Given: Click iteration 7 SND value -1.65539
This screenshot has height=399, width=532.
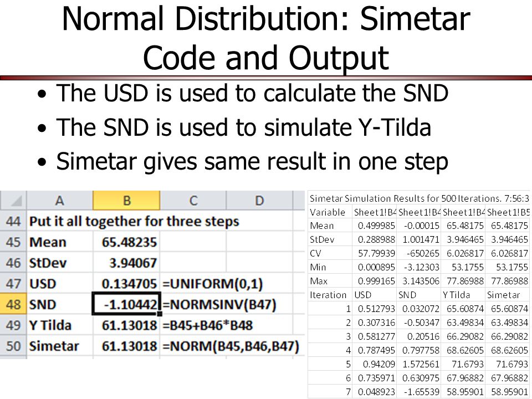Looking at the screenshot, I should pyautogui.click(x=421, y=392).
